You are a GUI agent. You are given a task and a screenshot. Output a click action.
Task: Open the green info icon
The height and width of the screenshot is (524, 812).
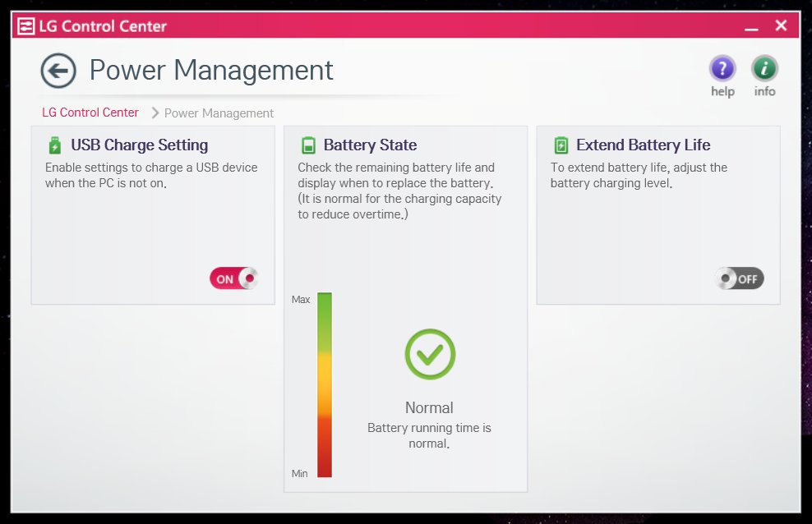tap(765, 68)
